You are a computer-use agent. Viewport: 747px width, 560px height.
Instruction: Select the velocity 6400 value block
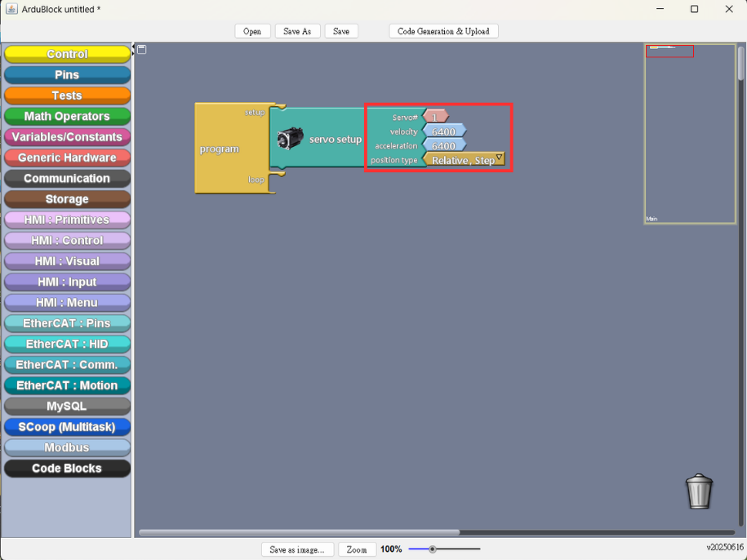click(x=444, y=131)
